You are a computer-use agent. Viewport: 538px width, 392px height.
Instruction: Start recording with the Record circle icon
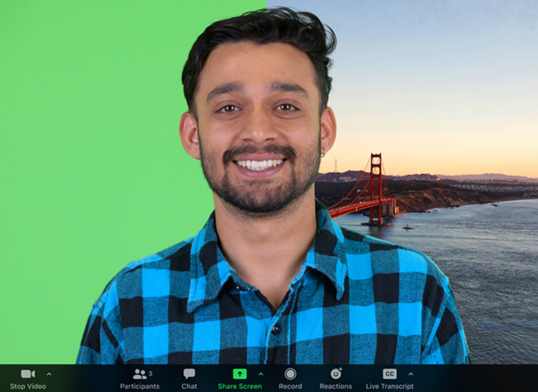pos(291,374)
